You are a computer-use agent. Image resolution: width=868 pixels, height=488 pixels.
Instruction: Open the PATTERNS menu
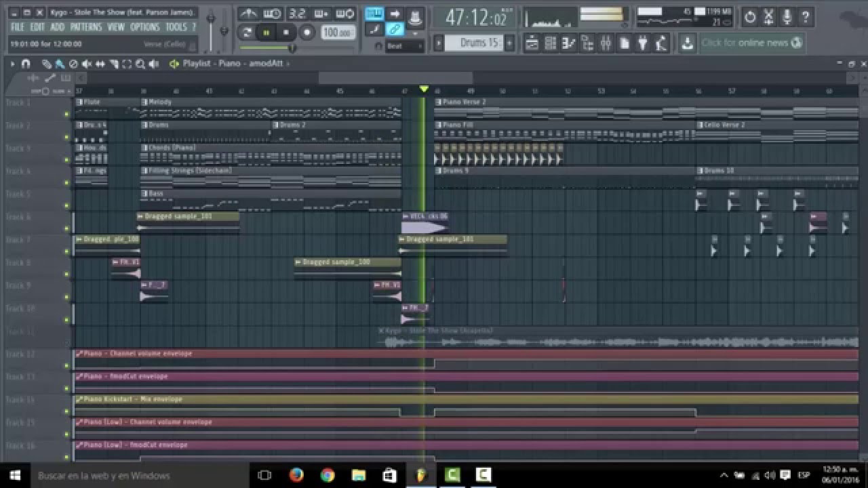[86, 27]
